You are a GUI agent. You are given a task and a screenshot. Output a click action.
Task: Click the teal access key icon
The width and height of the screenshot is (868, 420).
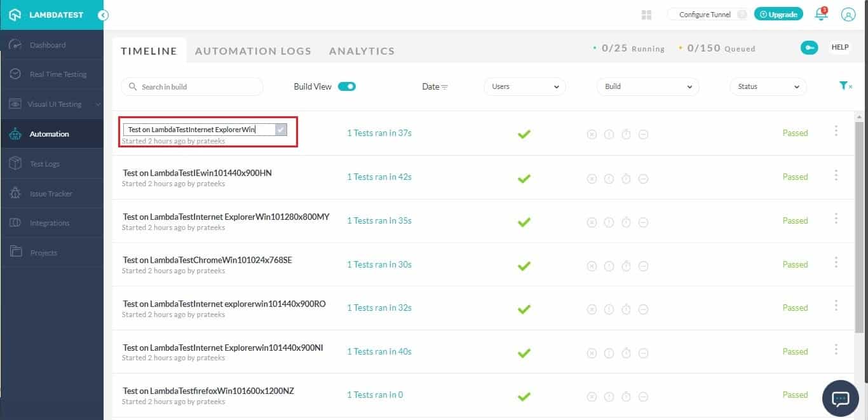click(x=809, y=48)
